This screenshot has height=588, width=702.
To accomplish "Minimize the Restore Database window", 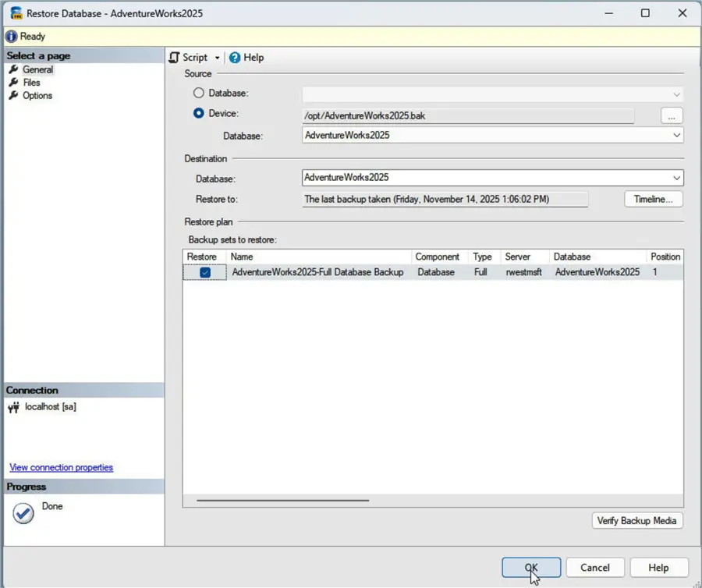I will coord(608,13).
